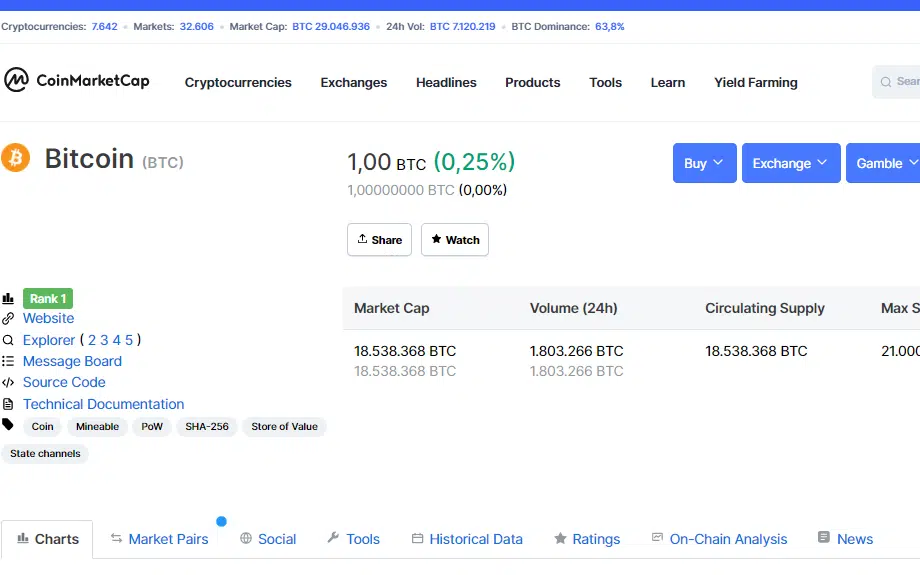Click the search magnifier icon in header
The image size is (920, 575).
click(x=886, y=82)
